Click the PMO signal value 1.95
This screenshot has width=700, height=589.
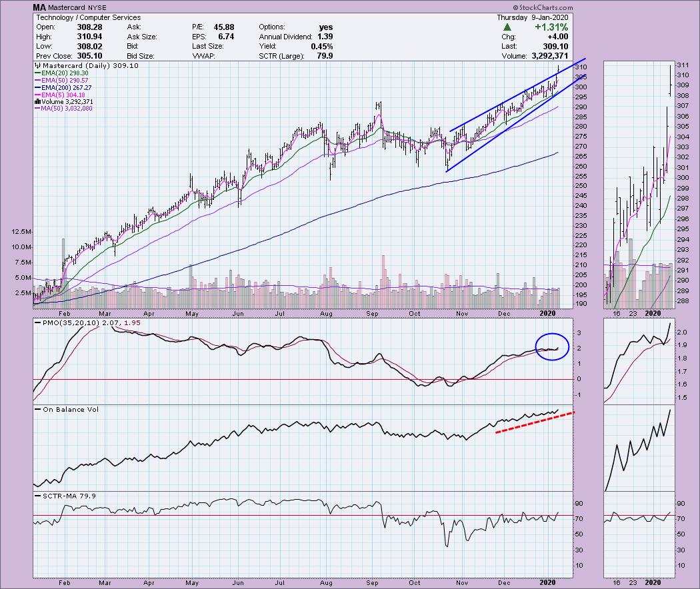click(x=132, y=322)
